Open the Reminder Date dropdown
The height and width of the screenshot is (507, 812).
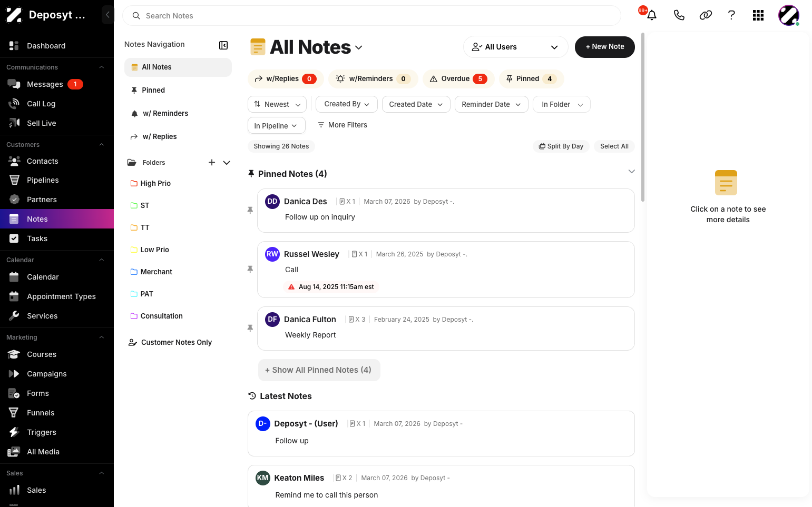coord(492,104)
